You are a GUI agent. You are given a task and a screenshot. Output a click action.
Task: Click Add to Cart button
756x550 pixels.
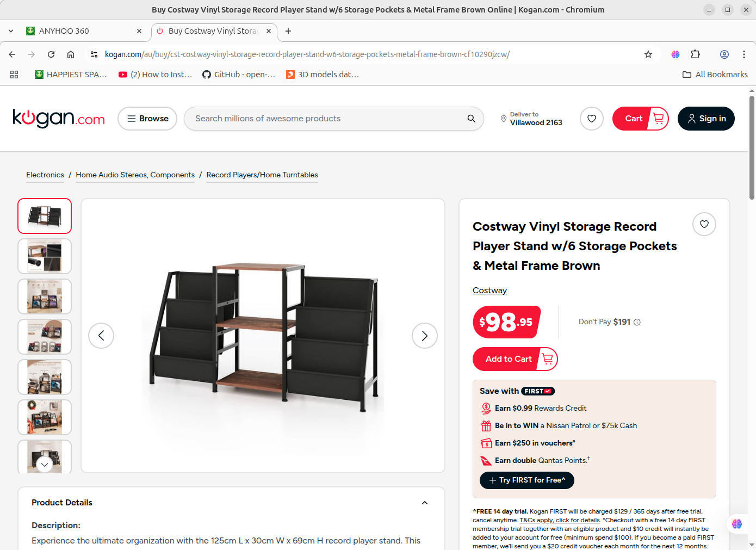pos(515,359)
